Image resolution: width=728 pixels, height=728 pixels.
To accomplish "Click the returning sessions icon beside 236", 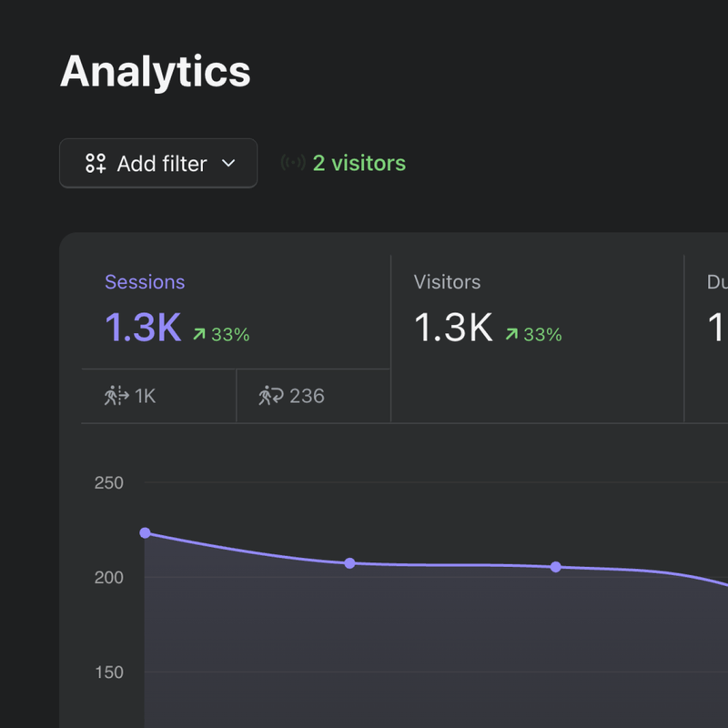I will click(x=271, y=396).
